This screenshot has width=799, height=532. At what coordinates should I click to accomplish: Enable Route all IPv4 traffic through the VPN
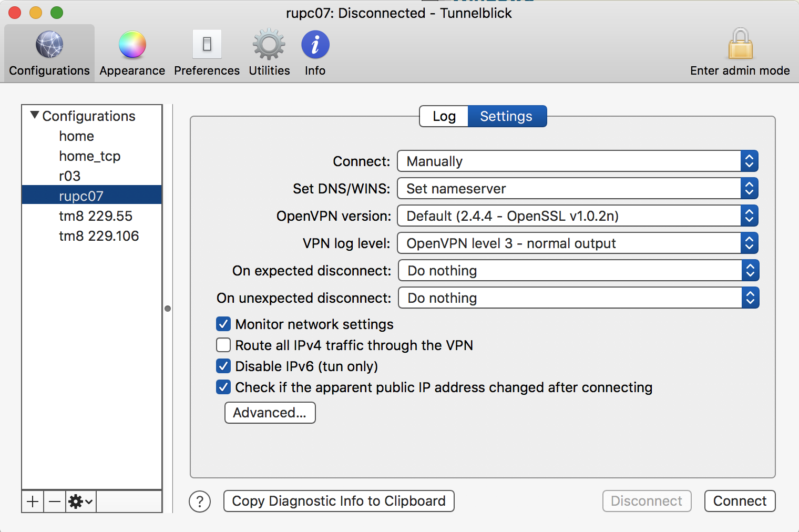point(223,345)
